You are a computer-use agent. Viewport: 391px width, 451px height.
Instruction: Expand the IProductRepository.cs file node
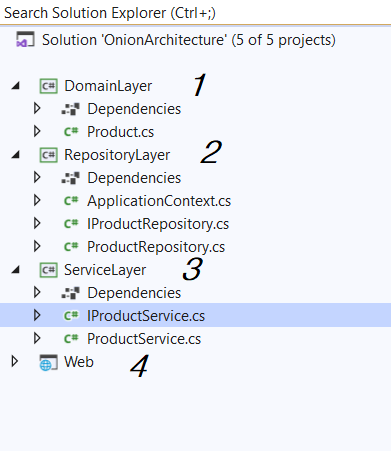pyautogui.click(x=37, y=223)
